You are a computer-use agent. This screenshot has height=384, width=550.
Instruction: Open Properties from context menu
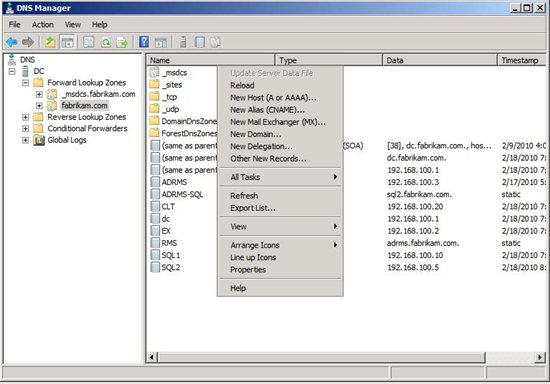click(x=280, y=270)
